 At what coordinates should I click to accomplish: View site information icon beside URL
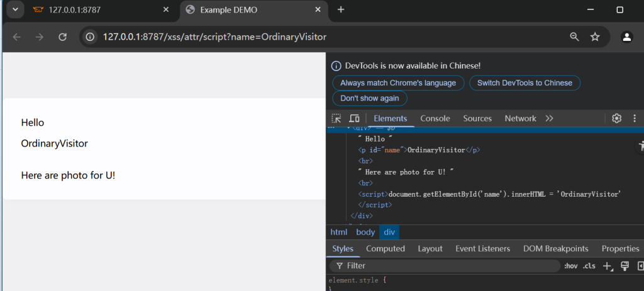click(91, 37)
